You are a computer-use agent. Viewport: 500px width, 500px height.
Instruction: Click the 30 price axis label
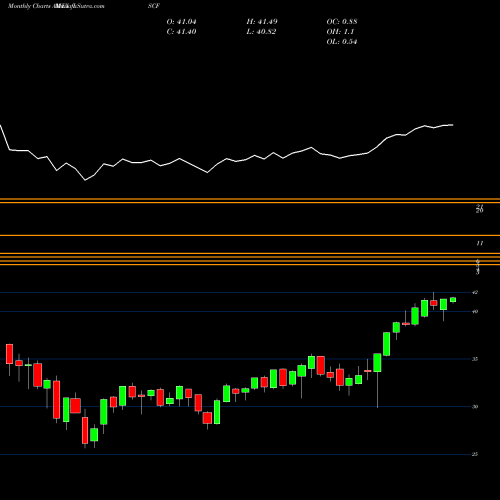click(x=475, y=407)
